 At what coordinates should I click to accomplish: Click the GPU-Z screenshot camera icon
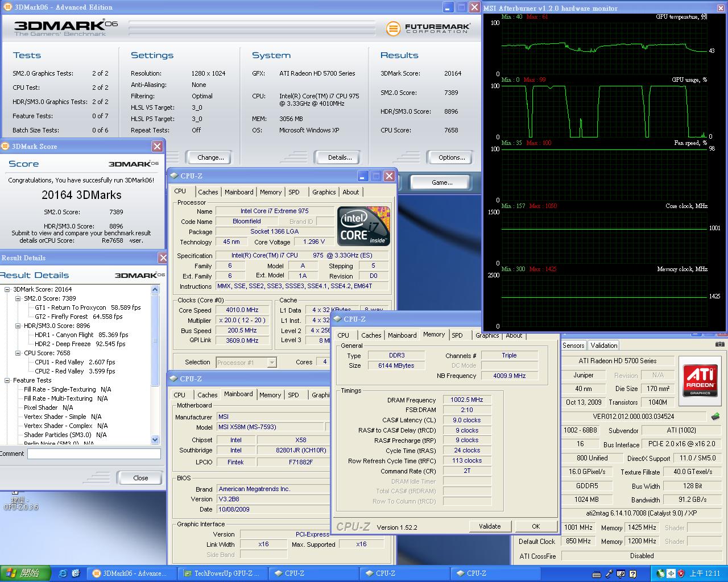point(720,344)
